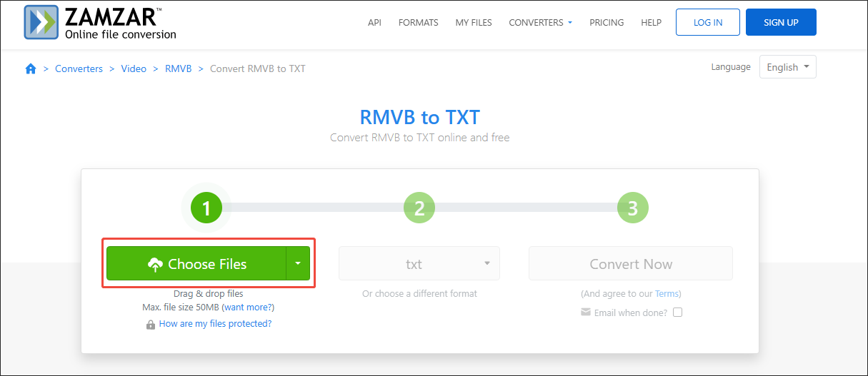Click the Zamzar logo

click(99, 22)
